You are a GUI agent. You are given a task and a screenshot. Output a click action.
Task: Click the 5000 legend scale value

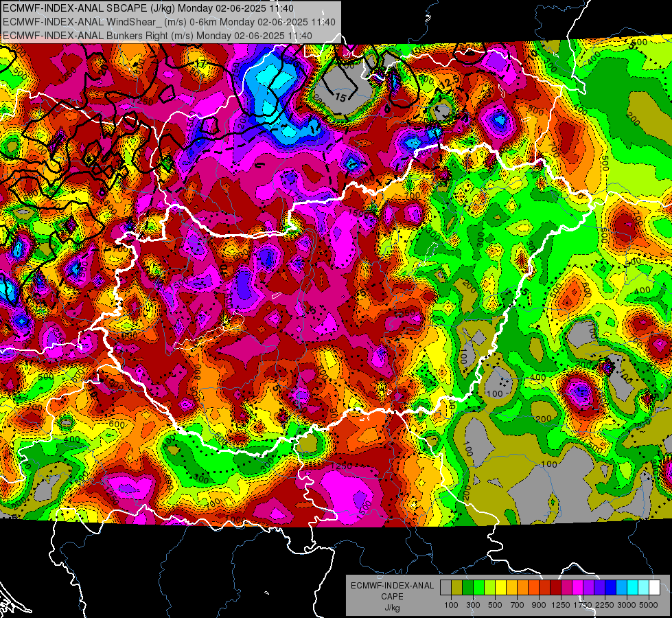tap(649, 605)
